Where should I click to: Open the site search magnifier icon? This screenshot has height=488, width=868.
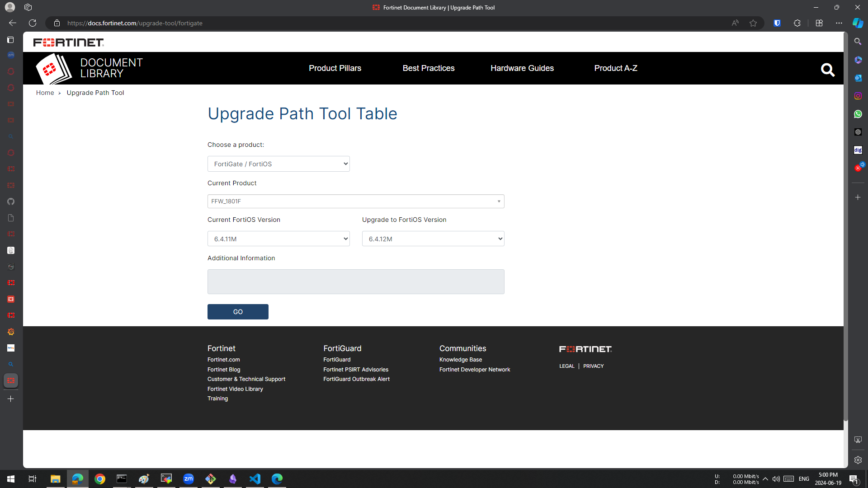tap(827, 70)
